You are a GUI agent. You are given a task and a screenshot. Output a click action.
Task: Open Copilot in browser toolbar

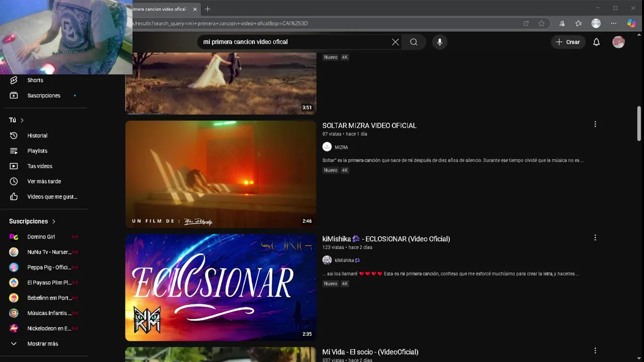(x=631, y=23)
